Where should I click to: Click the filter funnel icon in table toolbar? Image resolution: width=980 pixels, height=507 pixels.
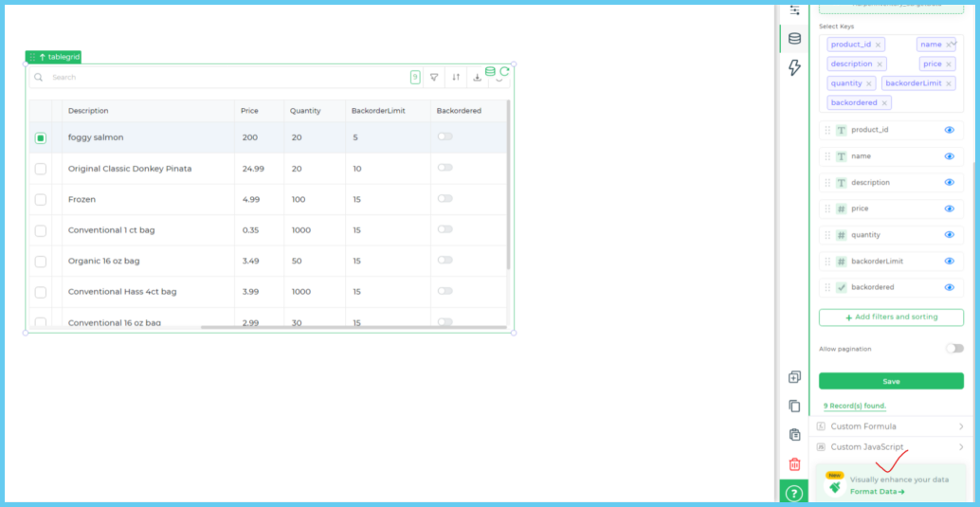[434, 78]
